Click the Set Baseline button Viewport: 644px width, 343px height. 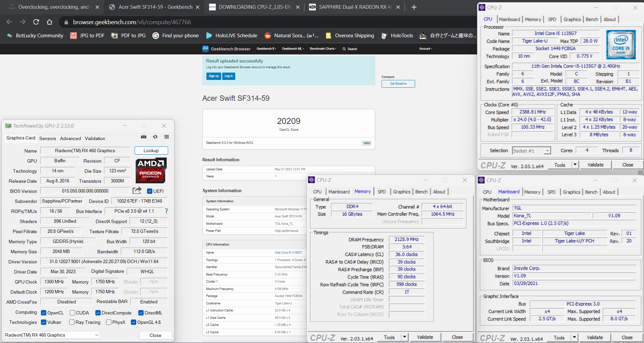[x=398, y=84]
